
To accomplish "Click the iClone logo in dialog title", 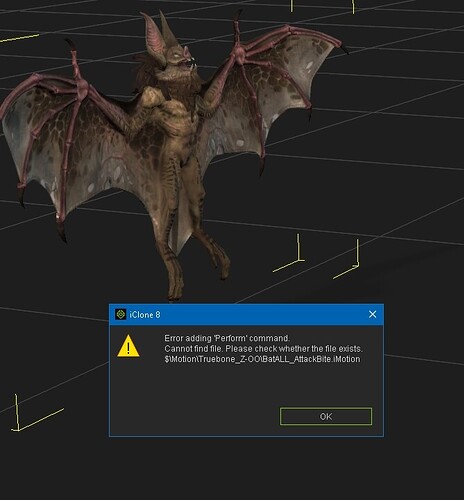I will pos(121,314).
